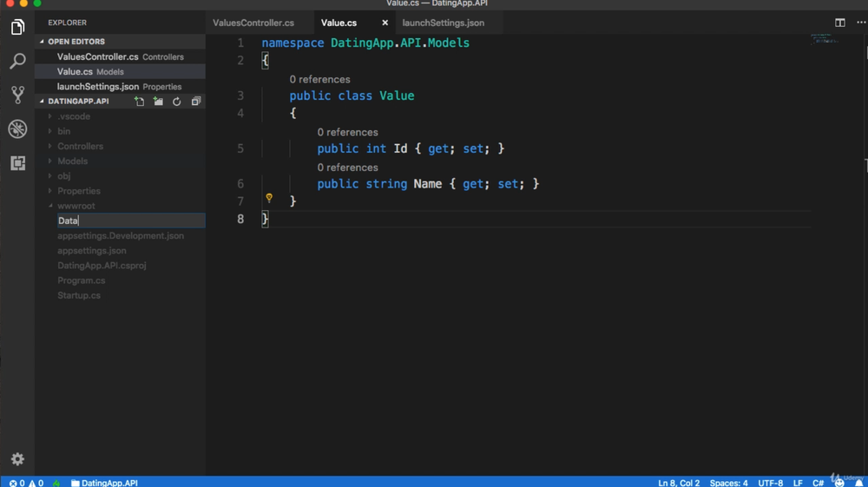This screenshot has width=868, height=487.
Task: Open notifications bell in status bar
Action: 858,483
